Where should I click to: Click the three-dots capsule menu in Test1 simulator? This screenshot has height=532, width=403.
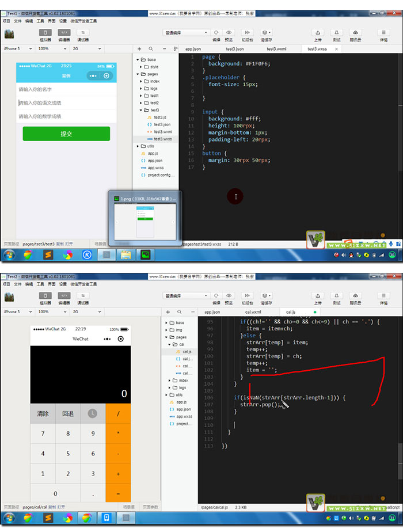[93, 75]
